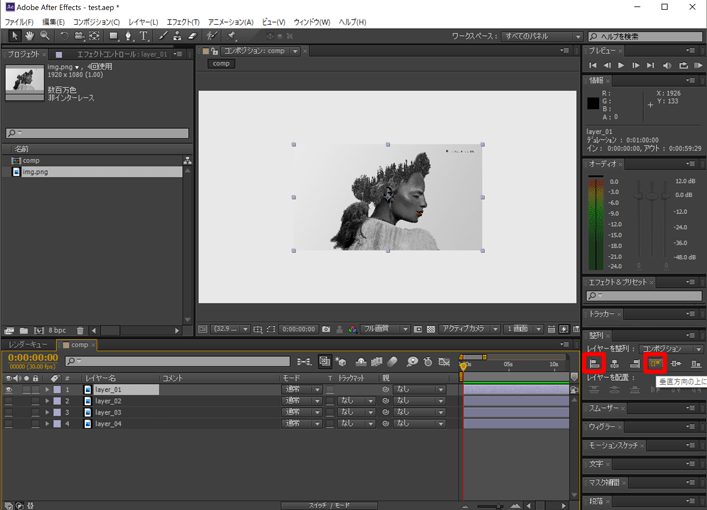
Task: Align layers to right edge
Action: [635, 363]
